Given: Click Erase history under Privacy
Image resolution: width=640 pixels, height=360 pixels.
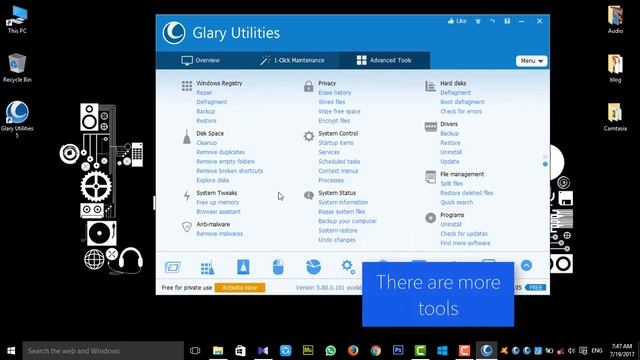Looking at the screenshot, I should (x=335, y=93).
